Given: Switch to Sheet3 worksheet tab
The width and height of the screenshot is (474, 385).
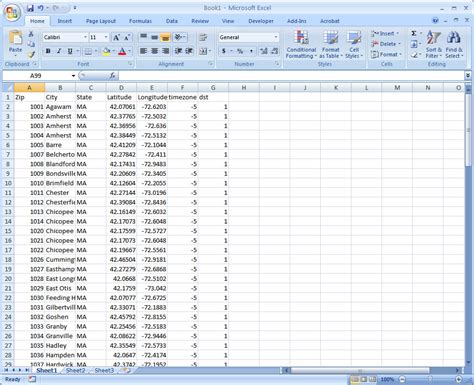Looking at the screenshot, I should 104,370.
